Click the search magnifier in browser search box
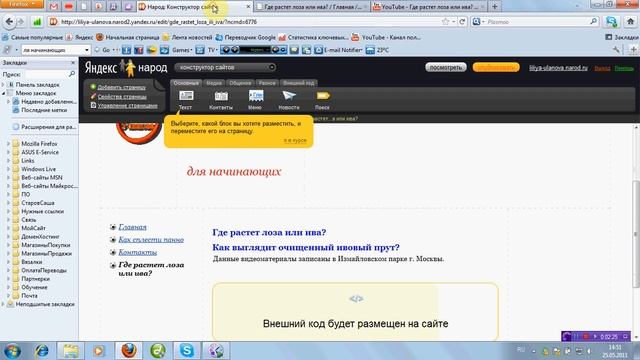Viewport: 640px width, 360px height. point(593,22)
